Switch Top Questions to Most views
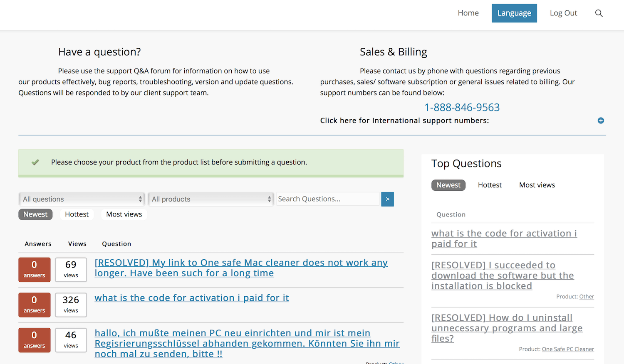 tap(537, 185)
